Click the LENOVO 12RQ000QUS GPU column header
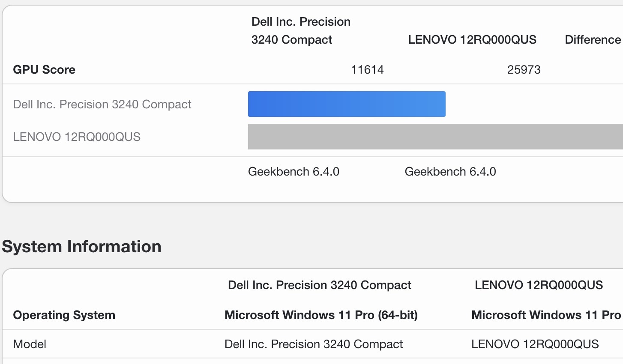623x364 pixels. click(x=472, y=40)
